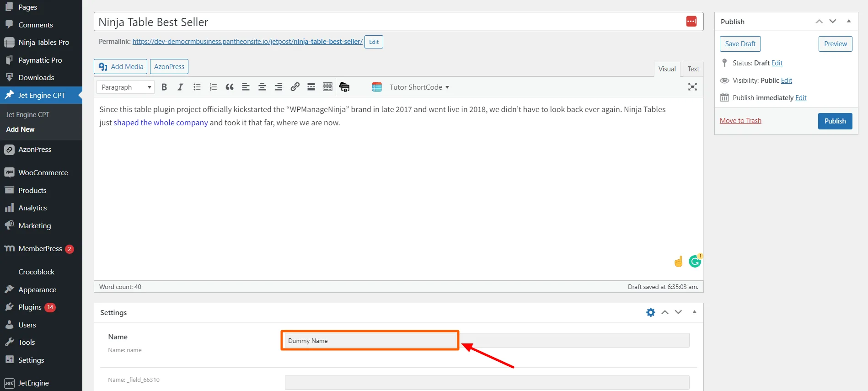Focus the Dummy Name input field
Image resolution: width=868 pixels, height=391 pixels.
[370, 341]
